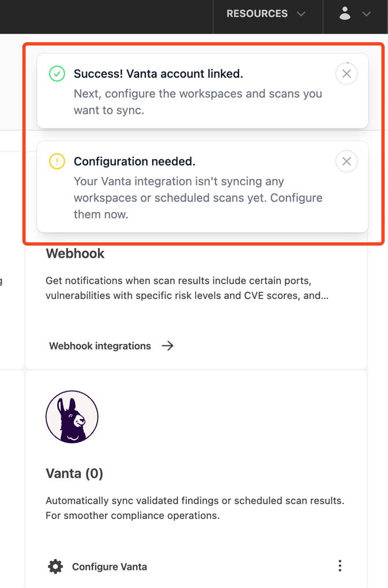Click the Webhook card heading
Viewport: 388px width, 588px height.
point(75,254)
